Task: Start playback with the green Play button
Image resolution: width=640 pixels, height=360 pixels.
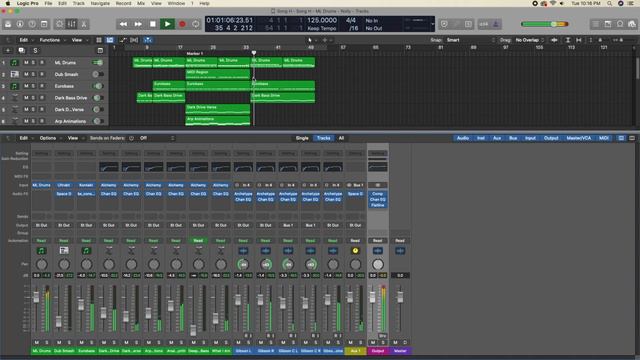Action: (167, 24)
